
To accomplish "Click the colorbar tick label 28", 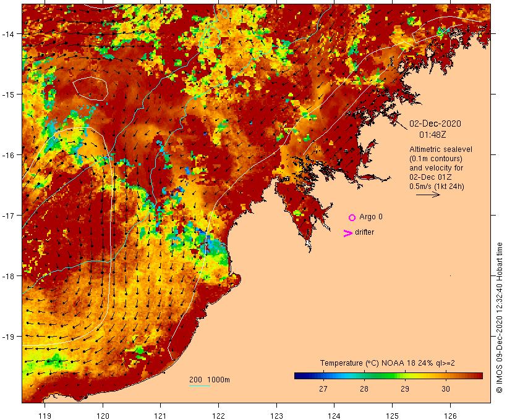I will [x=364, y=389].
